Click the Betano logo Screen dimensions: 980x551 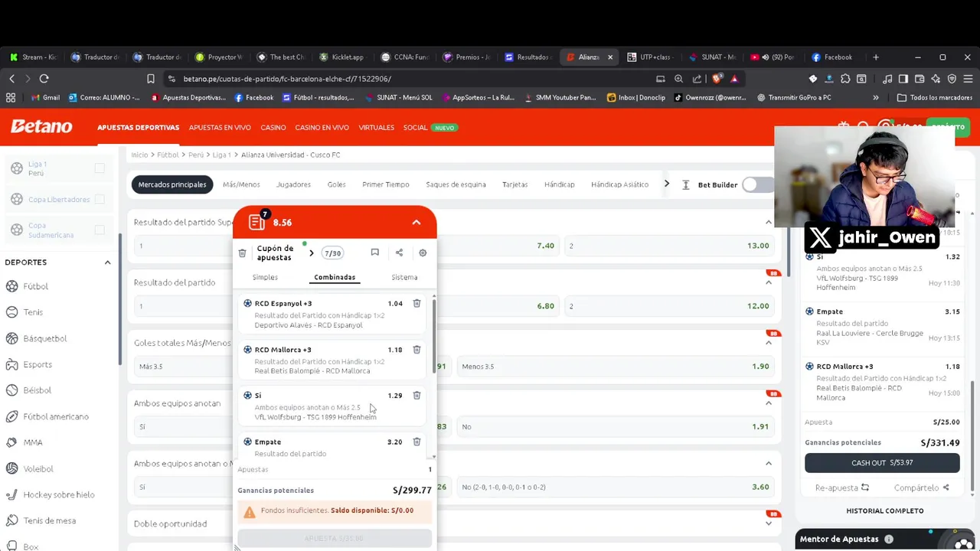click(41, 127)
